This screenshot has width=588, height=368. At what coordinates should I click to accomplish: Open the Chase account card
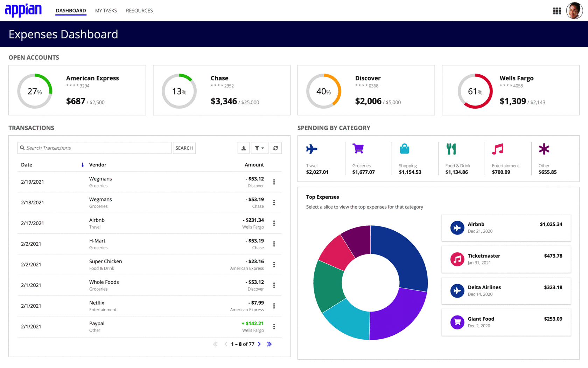coord(222,90)
